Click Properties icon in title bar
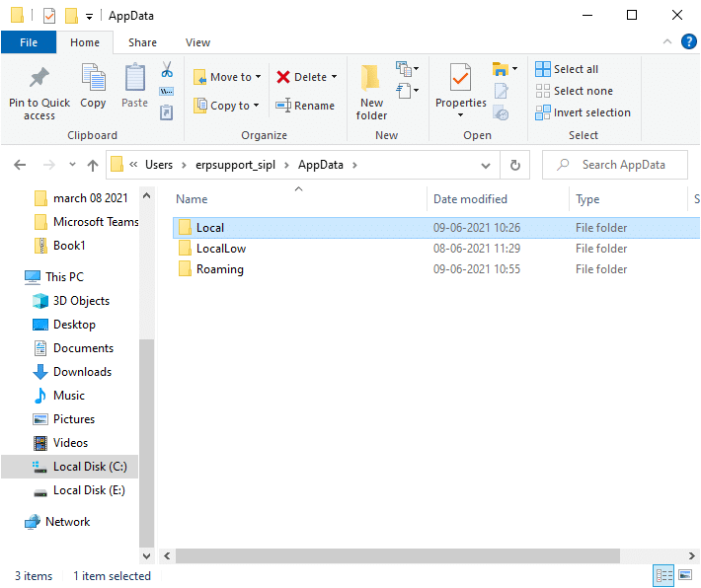 coord(49,16)
